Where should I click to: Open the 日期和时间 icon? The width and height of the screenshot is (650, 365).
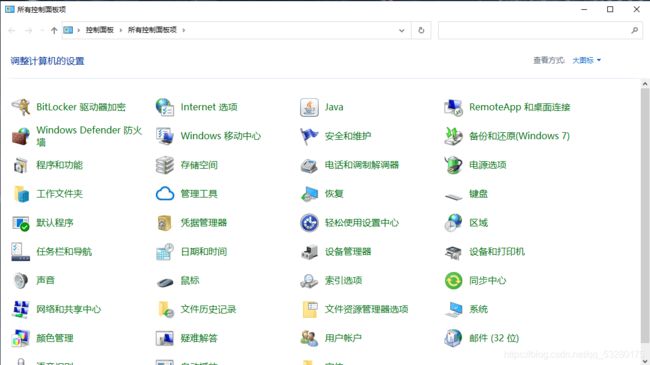tap(165, 251)
